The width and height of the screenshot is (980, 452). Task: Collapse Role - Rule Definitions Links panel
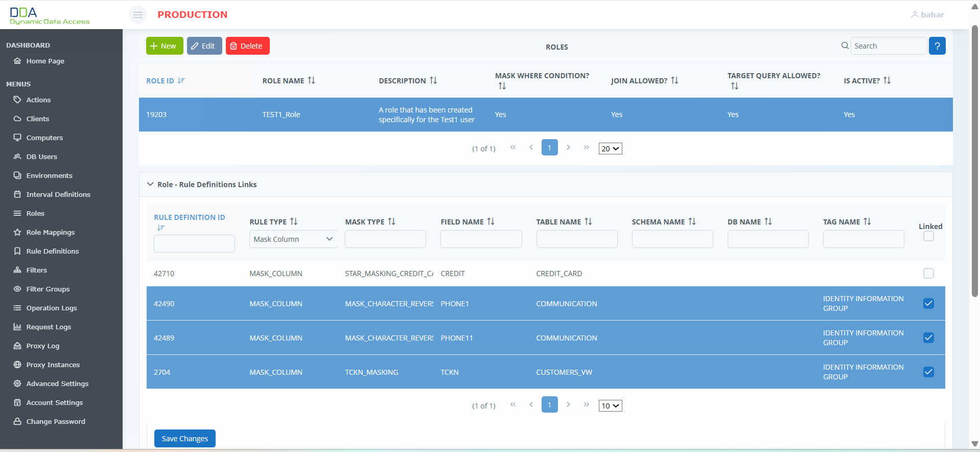(150, 184)
